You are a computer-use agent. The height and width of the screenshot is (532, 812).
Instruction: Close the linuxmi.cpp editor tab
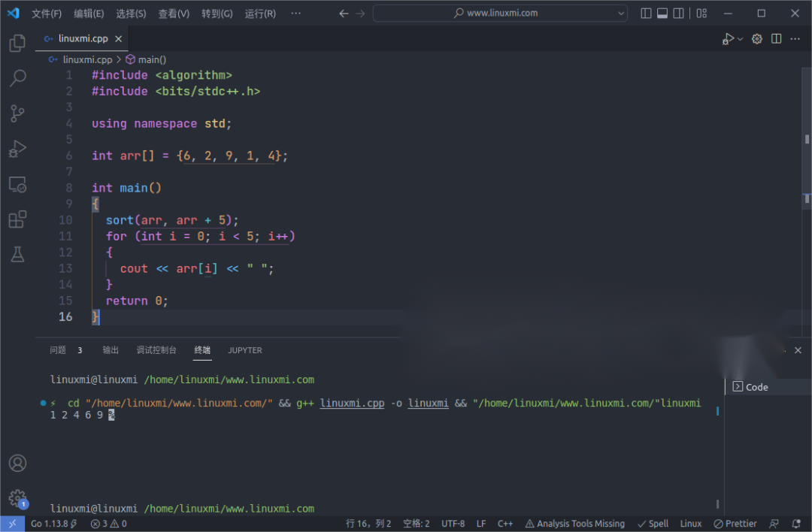point(119,39)
